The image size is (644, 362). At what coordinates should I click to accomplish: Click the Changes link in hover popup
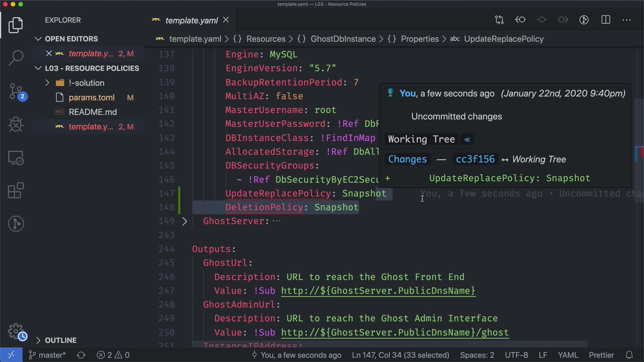point(407,159)
